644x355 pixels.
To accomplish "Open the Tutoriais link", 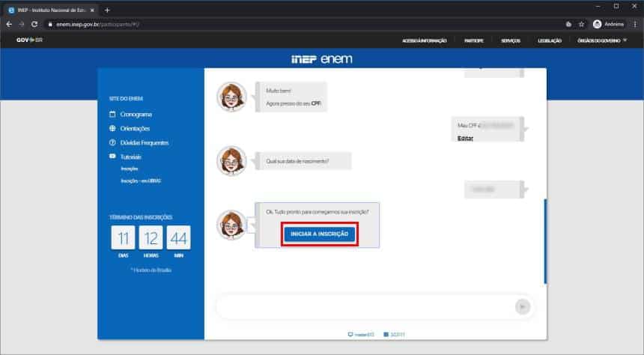I will pos(130,157).
